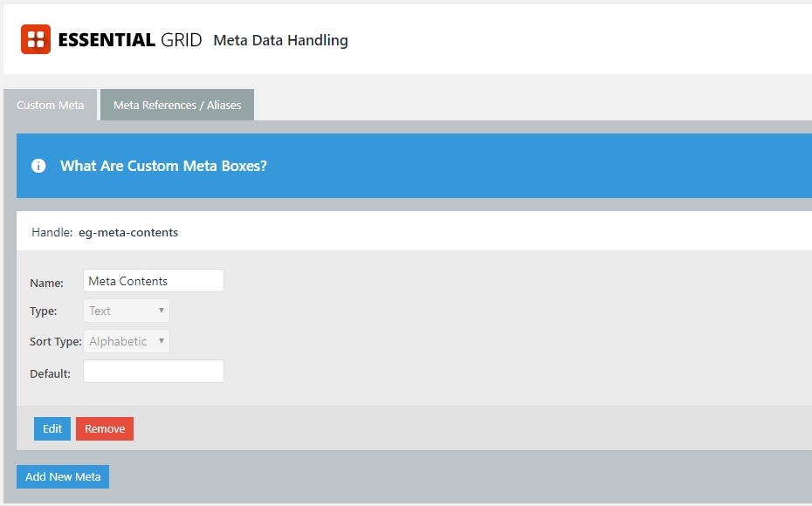Click the empty Default input field
The width and height of the screenshot is (812, 506).
point(154,372)
